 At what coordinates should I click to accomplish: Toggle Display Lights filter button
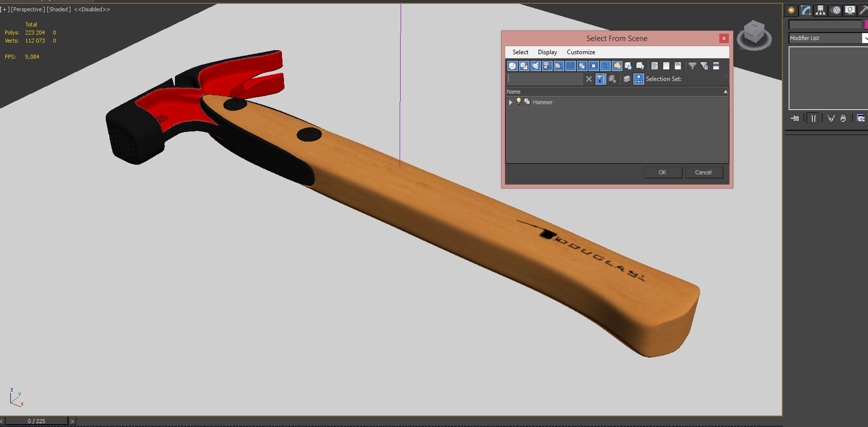pos(536,66)
